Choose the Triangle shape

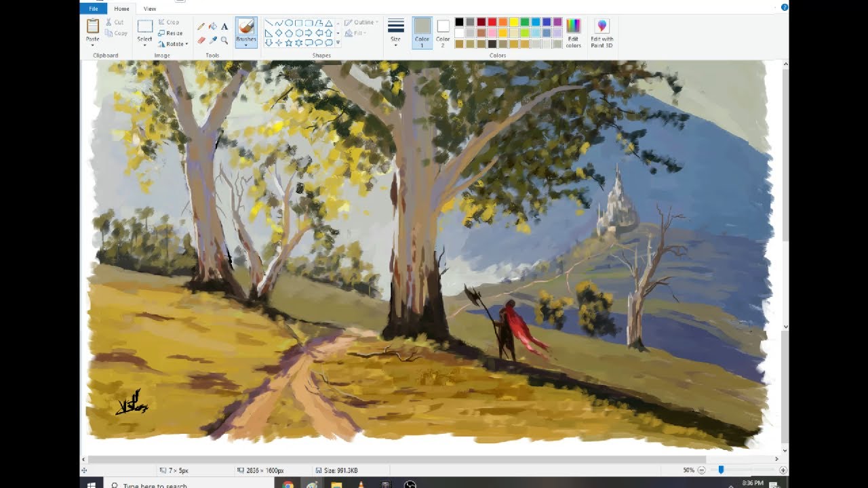point(329,23)
